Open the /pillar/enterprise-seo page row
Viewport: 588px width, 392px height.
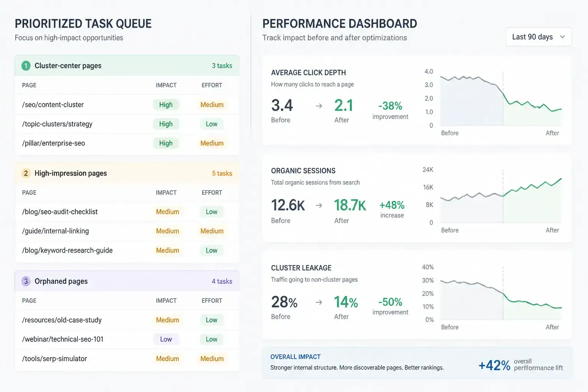127,143
